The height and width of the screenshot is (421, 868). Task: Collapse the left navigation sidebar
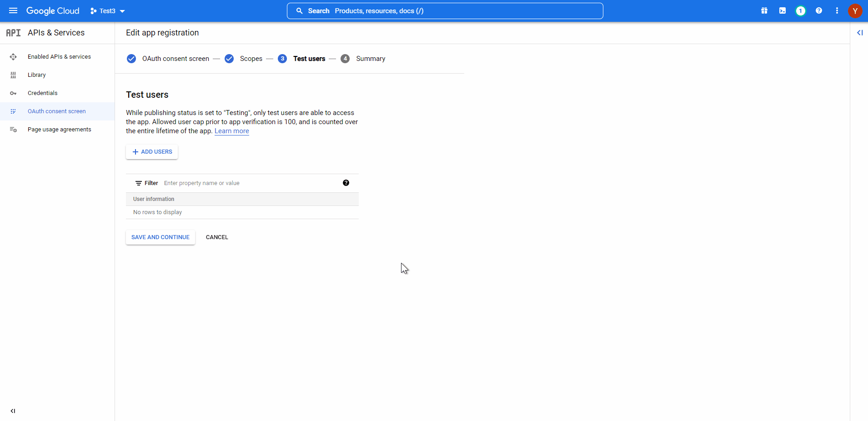click(13, 411)
